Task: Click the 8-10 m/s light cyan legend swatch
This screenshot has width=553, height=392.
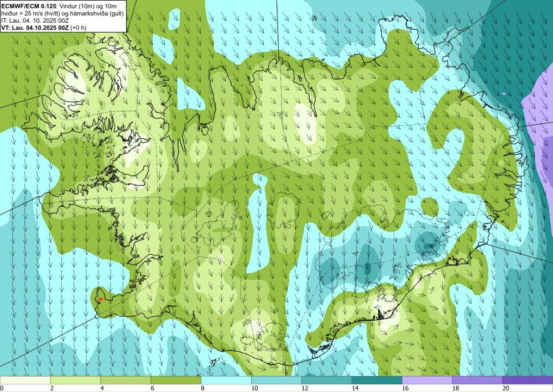Action: tap(226, 380)
